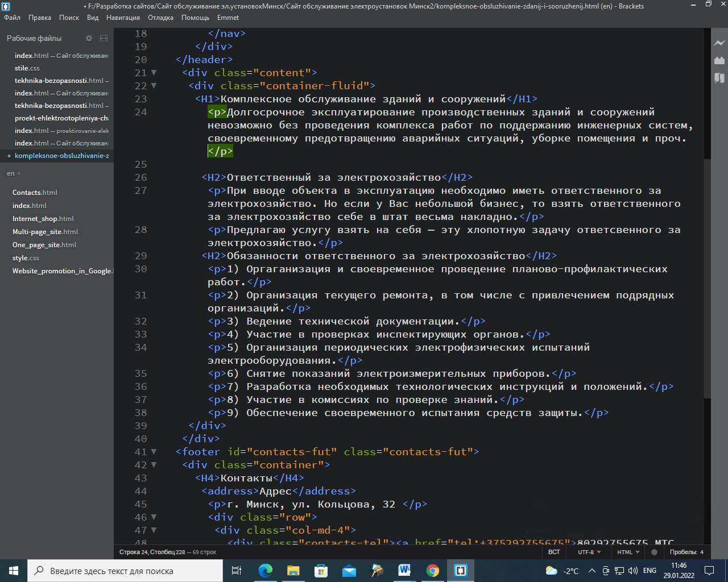This screenshot has height=582, width=728.
Task: Expand the 'en' project folder dropdown
Action: tap(14, 173)
